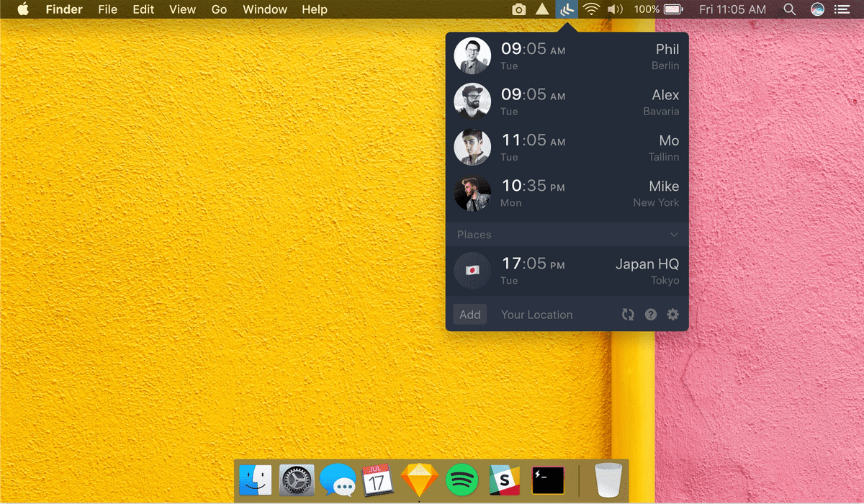Open Calendar from the Dock
Viewport: 864px width, 504px height.
tap(377, 480)
